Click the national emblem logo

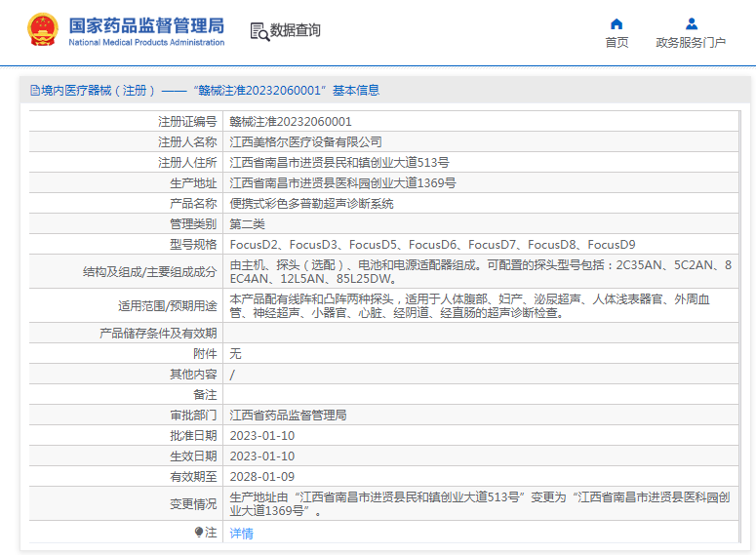pos(42,30)
